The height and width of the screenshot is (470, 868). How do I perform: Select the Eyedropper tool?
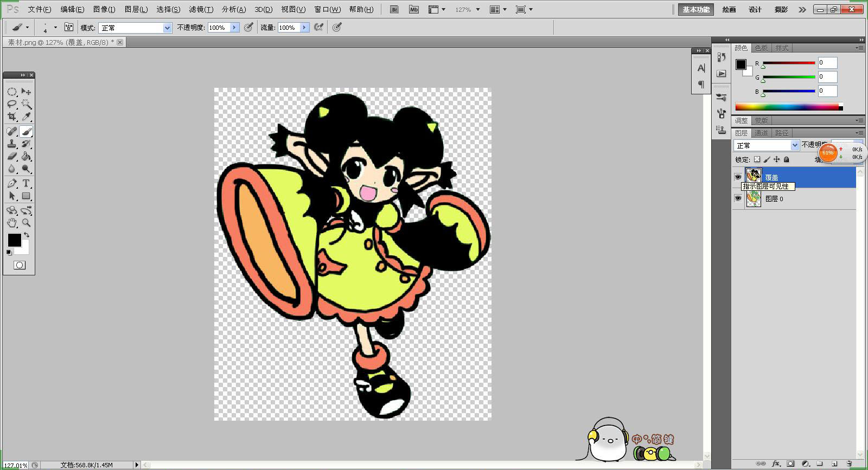[x=26, y=117]
